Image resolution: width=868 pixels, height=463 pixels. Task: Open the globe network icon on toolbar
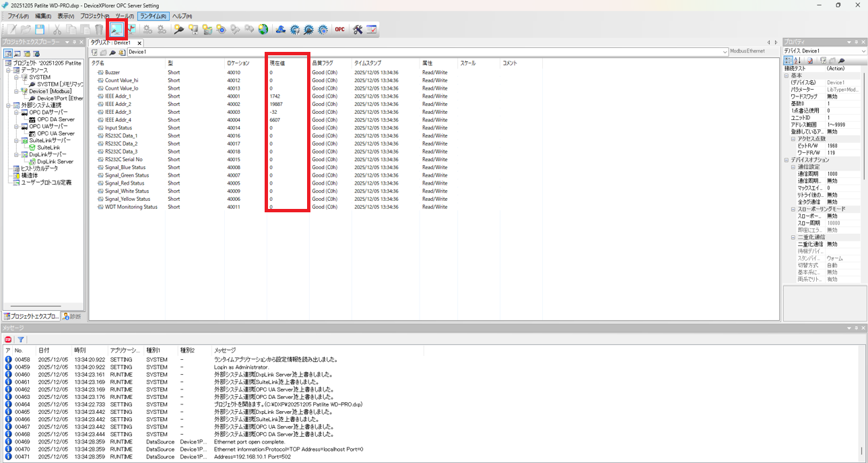[x=263, y=29]
